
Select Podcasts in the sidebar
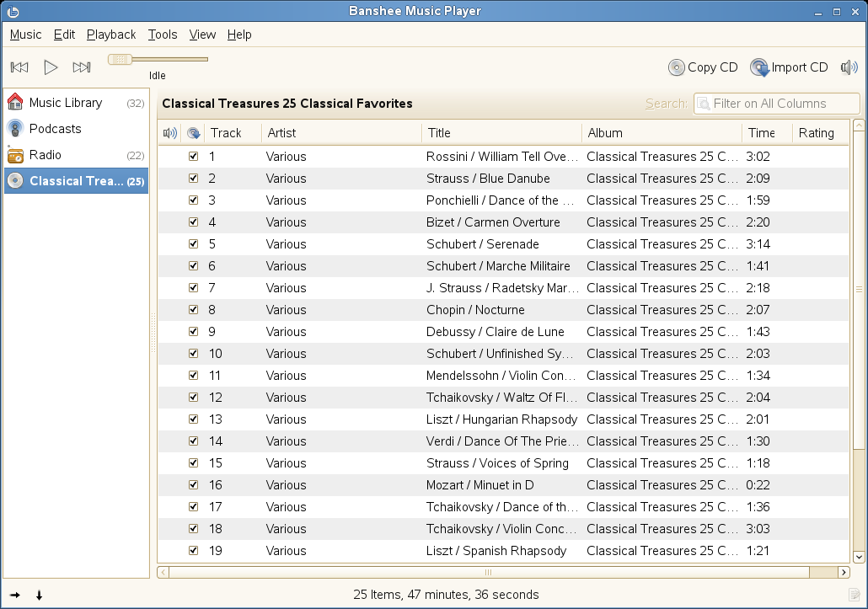(77, 129)
